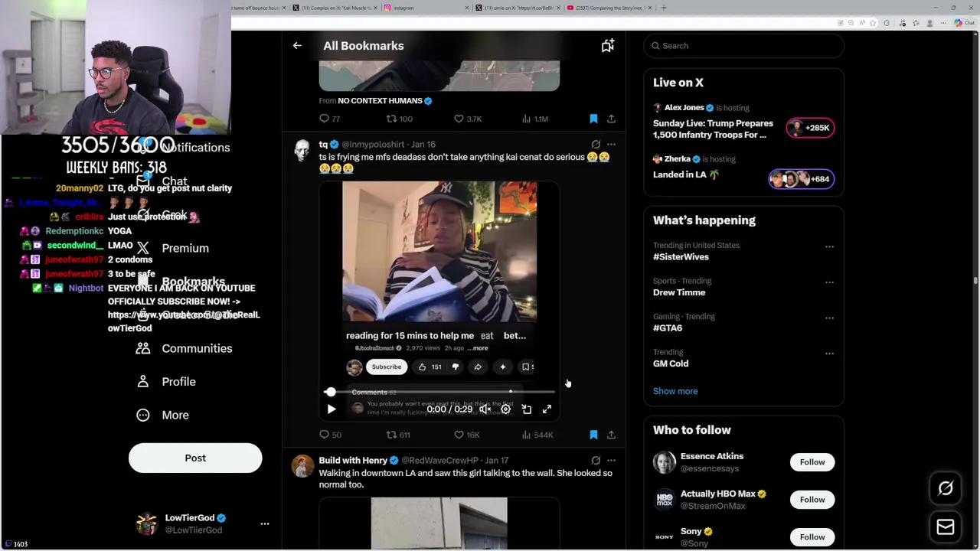Image resolution: width=980 pixels, height=551 pixels.
Task: Open video settings gear on tq's video
Action: pyautogui.click(x=505, y=409)
